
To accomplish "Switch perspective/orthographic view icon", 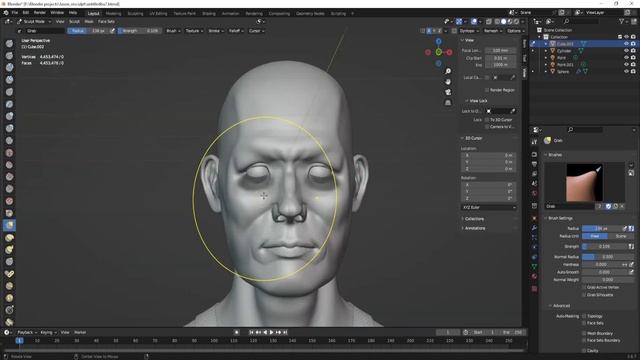I will coord(448,102).
